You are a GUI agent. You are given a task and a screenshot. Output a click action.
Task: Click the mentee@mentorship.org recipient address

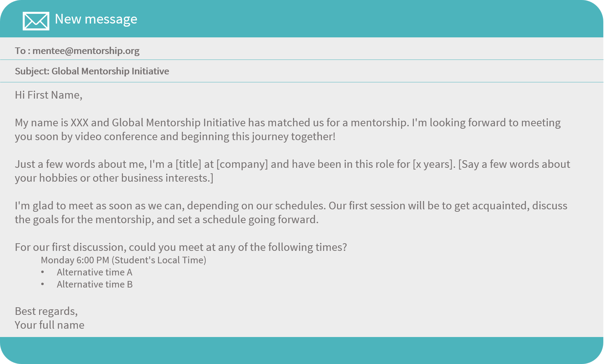click(86, 51)
